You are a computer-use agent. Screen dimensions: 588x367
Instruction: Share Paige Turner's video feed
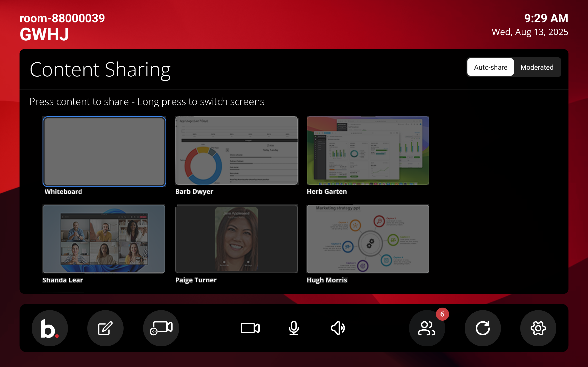[x=236, y=239]
